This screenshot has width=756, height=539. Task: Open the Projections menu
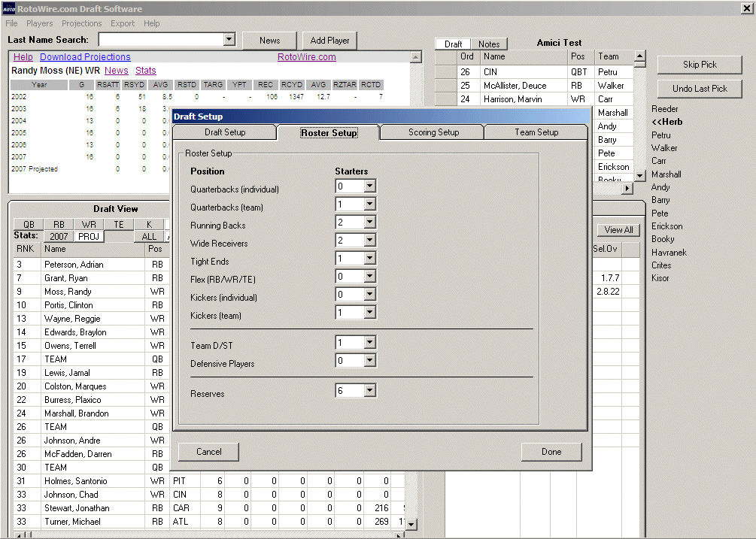coord(81,23)
